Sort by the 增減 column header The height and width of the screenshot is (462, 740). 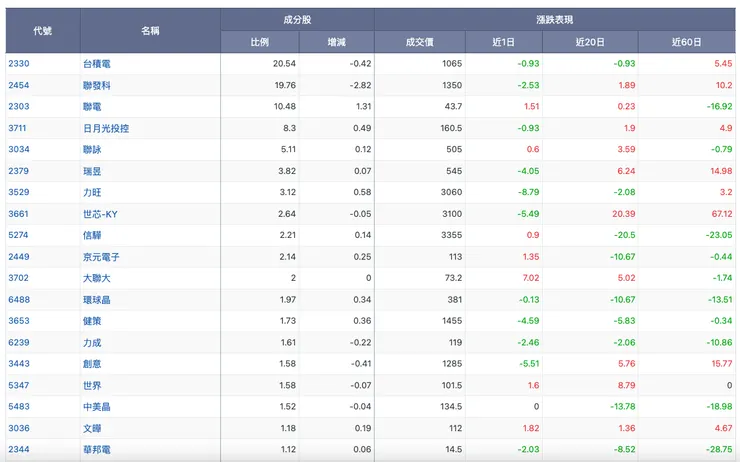click(336, 42)
